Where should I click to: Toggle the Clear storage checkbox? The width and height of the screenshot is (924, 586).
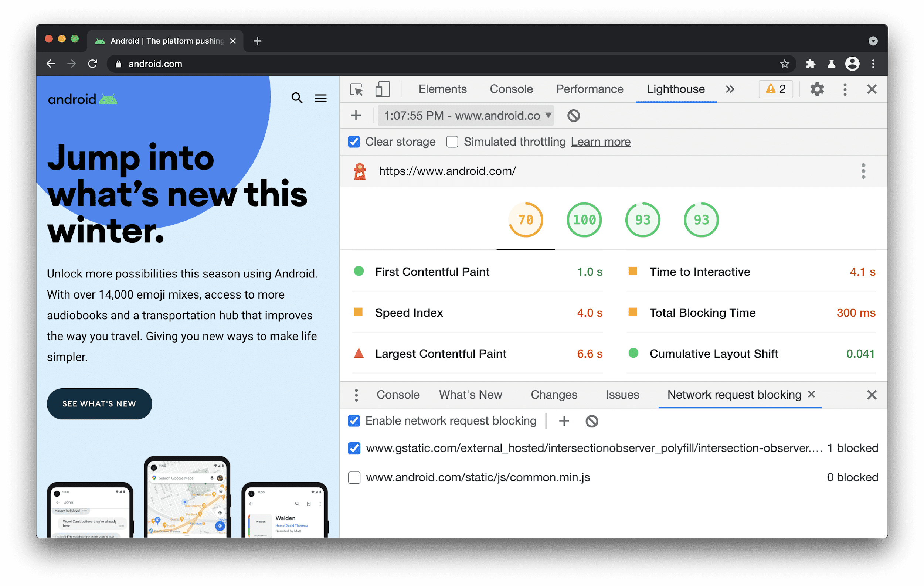point(352,142)
